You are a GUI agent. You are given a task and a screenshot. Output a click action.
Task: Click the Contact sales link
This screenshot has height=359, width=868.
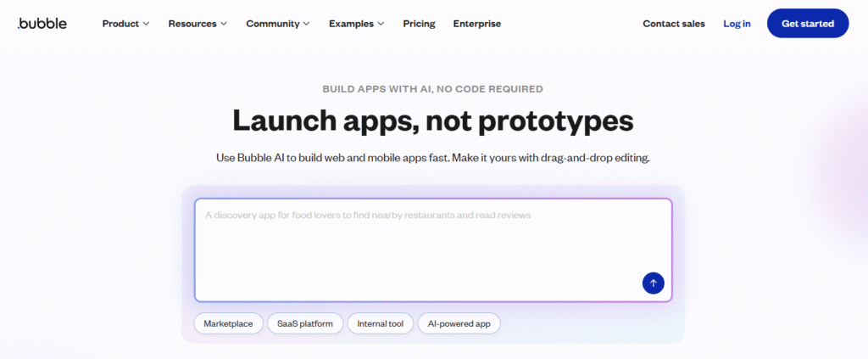[674, 24]
